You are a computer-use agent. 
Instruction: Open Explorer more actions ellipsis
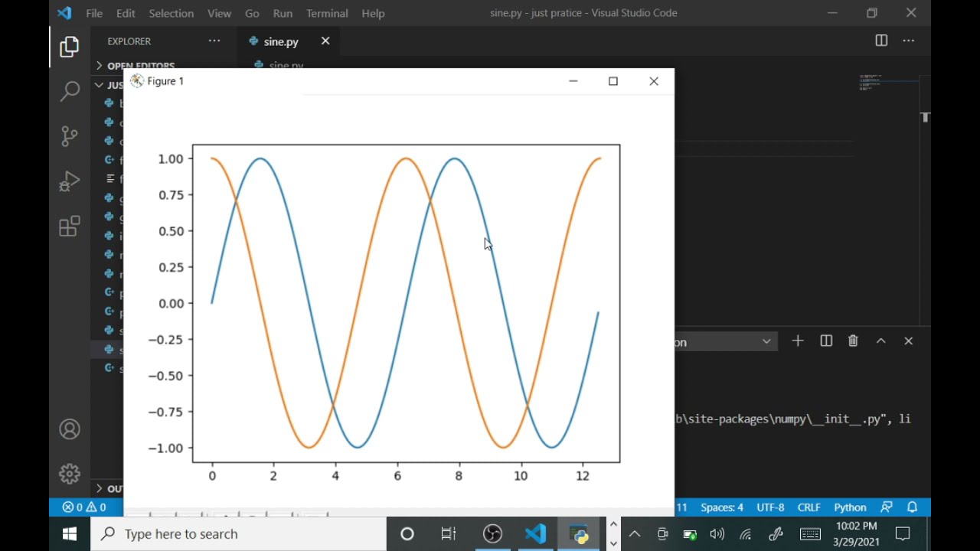click(214, 41)
